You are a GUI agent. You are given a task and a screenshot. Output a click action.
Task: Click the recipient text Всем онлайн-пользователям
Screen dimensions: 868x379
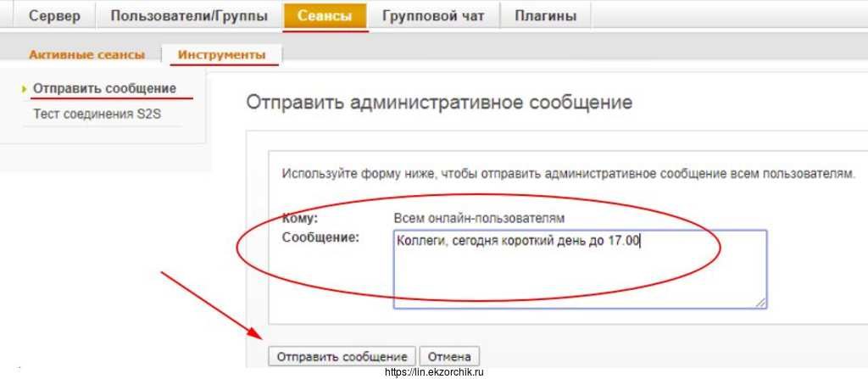pos(479,218)
